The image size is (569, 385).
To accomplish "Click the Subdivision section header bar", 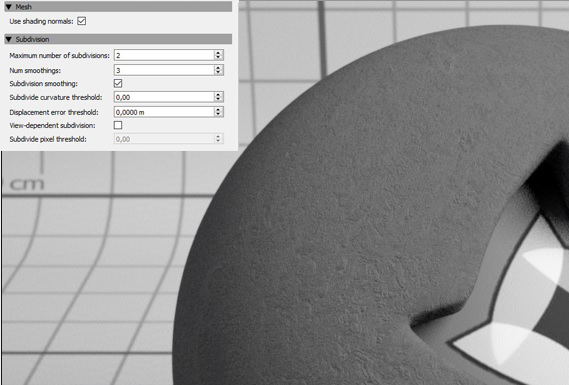I will click(x=118, y=39).
